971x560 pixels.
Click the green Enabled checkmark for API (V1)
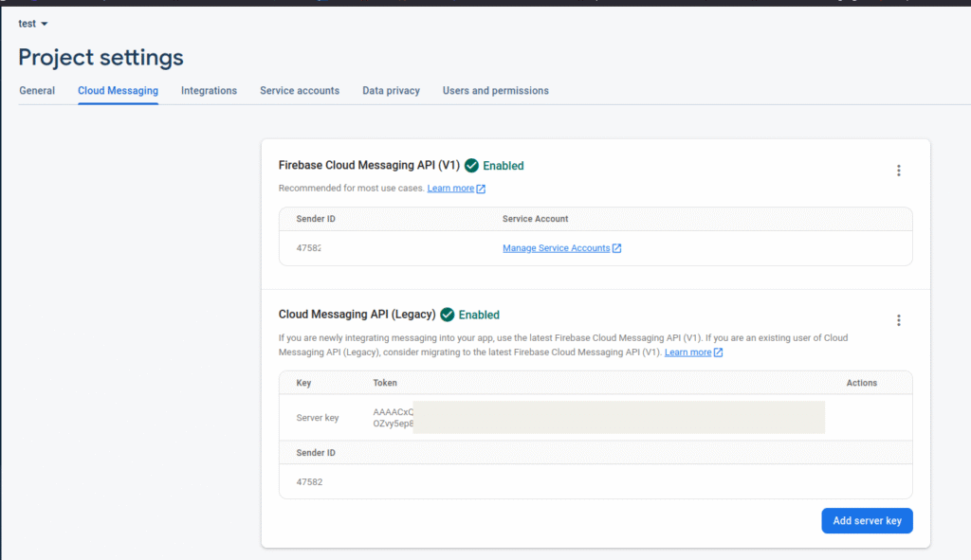pyautogui.click(x=472, y=165)
